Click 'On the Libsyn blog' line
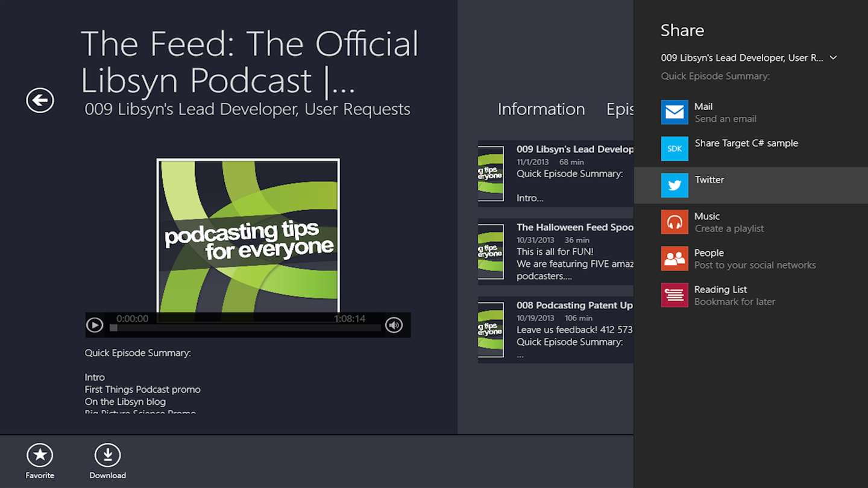 click(x=125, y=401)
